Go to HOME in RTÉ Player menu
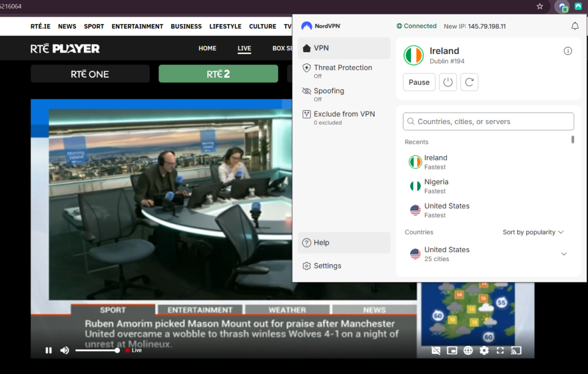588x374 pixels. (x=207, y=48)
